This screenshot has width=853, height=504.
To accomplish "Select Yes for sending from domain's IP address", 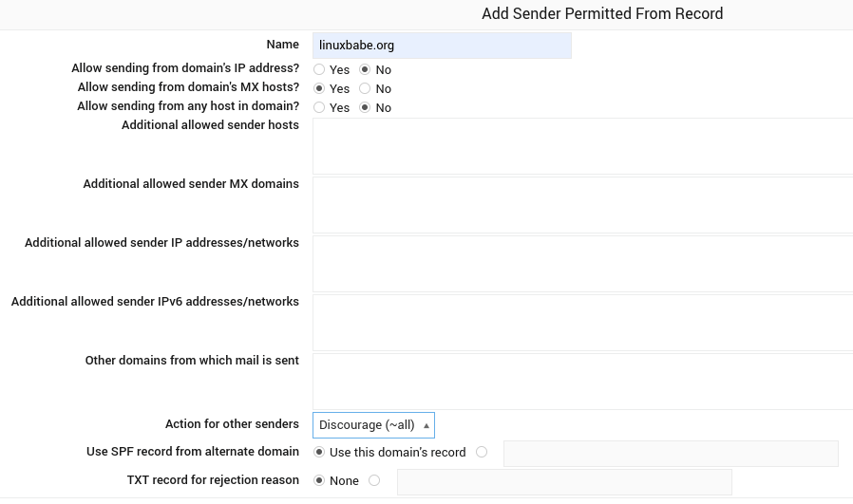I will (x=319, y=70).
